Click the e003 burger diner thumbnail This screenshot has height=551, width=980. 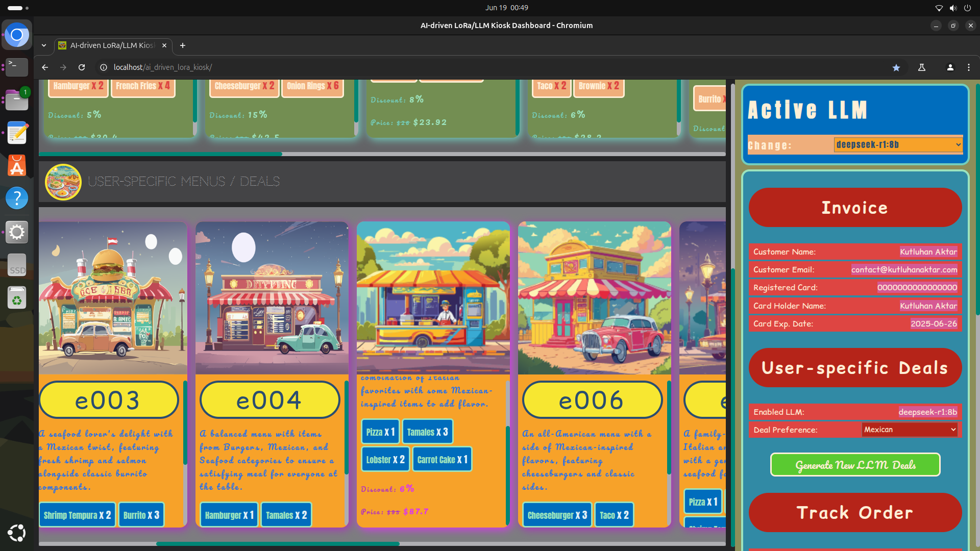click(x=113, y=297)
